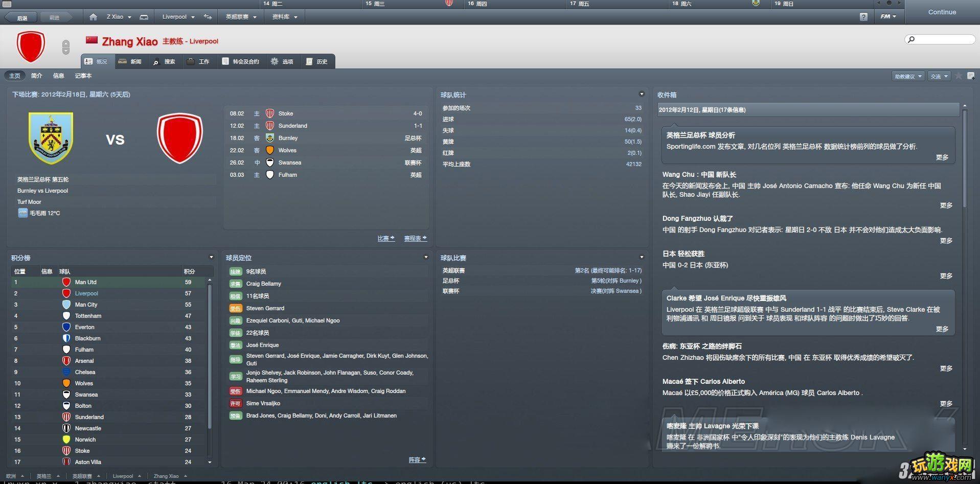Viewport: 980px width, 484px height.
Task: Select the 简介 sub-tab
Action: pyautogui.click(x=36, y=76)
